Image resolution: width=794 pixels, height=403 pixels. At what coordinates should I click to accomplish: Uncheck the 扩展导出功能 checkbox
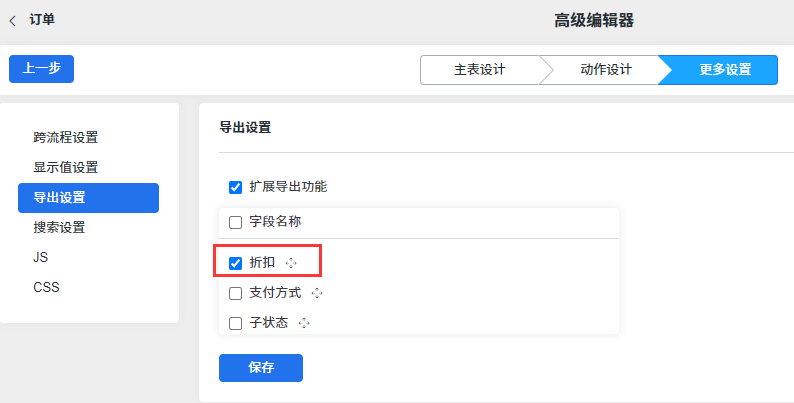(235, 187)
